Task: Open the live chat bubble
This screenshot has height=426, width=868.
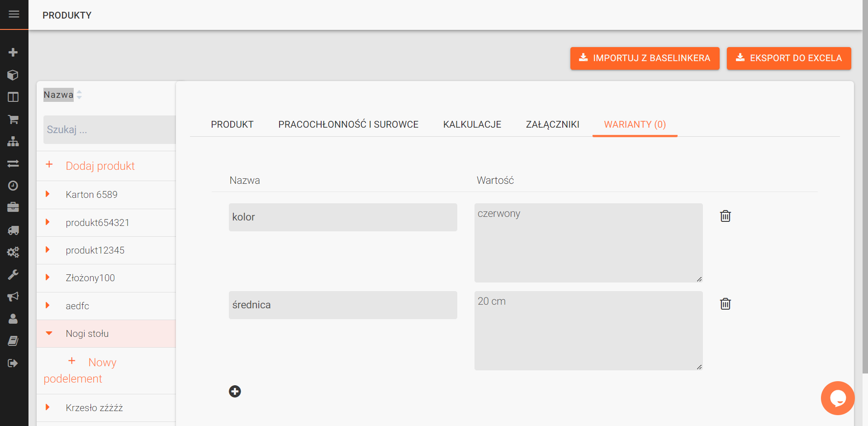Action: click(837, 398)
